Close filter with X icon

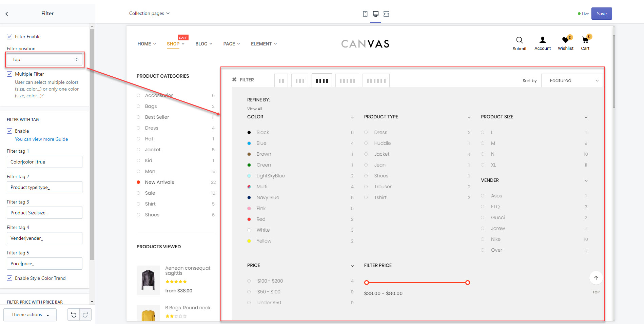[234, 80]
